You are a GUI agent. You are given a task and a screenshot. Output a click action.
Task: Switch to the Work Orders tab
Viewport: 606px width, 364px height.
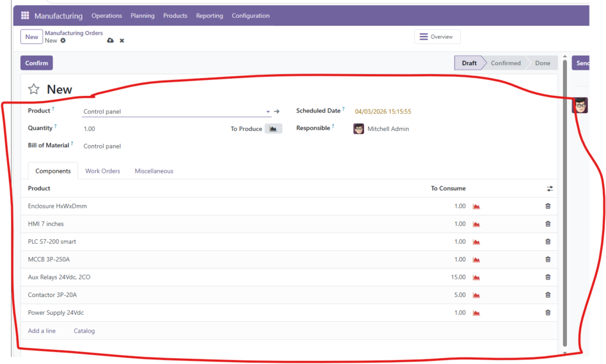(102, 171)
